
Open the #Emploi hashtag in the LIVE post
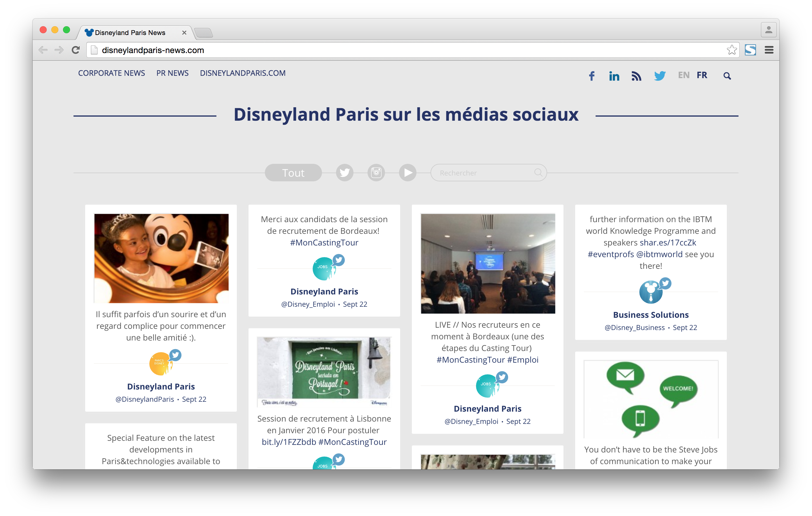tap(523, 360)
